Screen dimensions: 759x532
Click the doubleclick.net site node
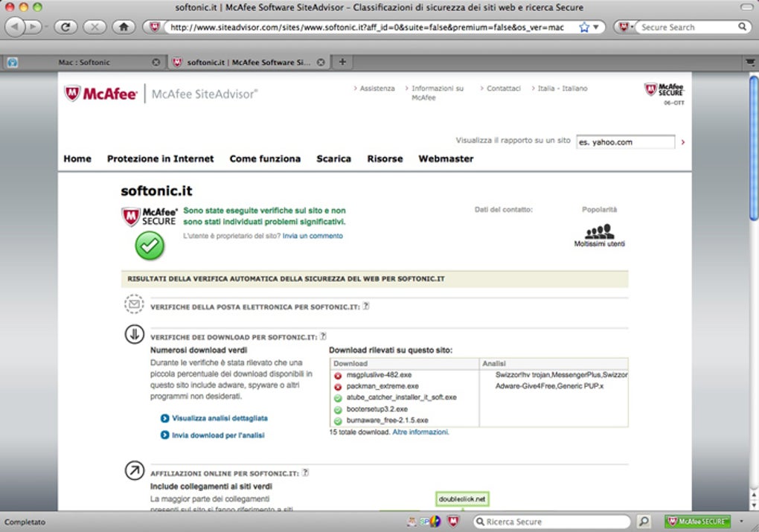(x=462, y=499)
